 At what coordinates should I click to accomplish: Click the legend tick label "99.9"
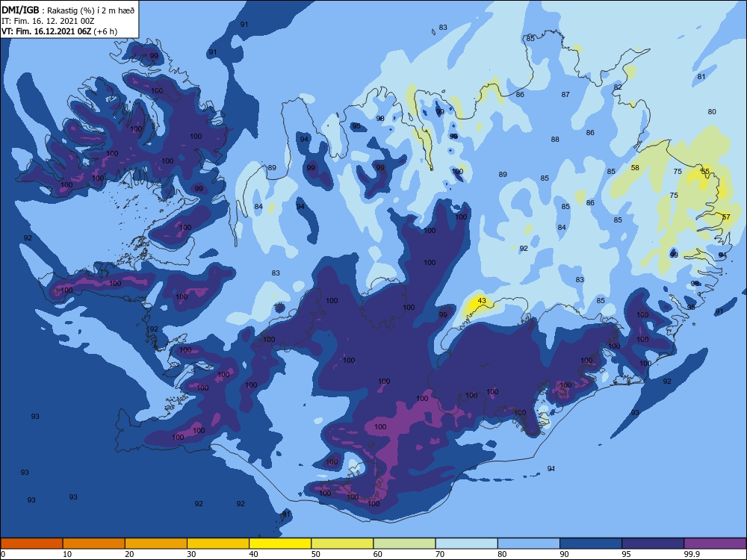[x=692, y=554]
